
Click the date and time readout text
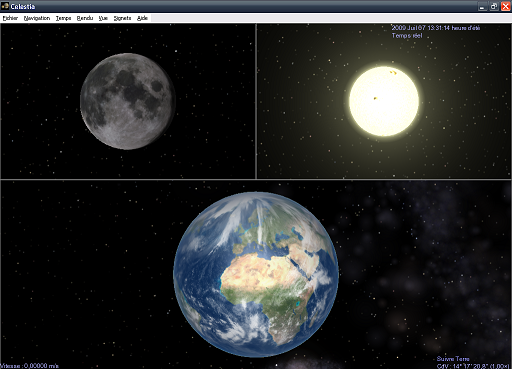tap(436, 28)
